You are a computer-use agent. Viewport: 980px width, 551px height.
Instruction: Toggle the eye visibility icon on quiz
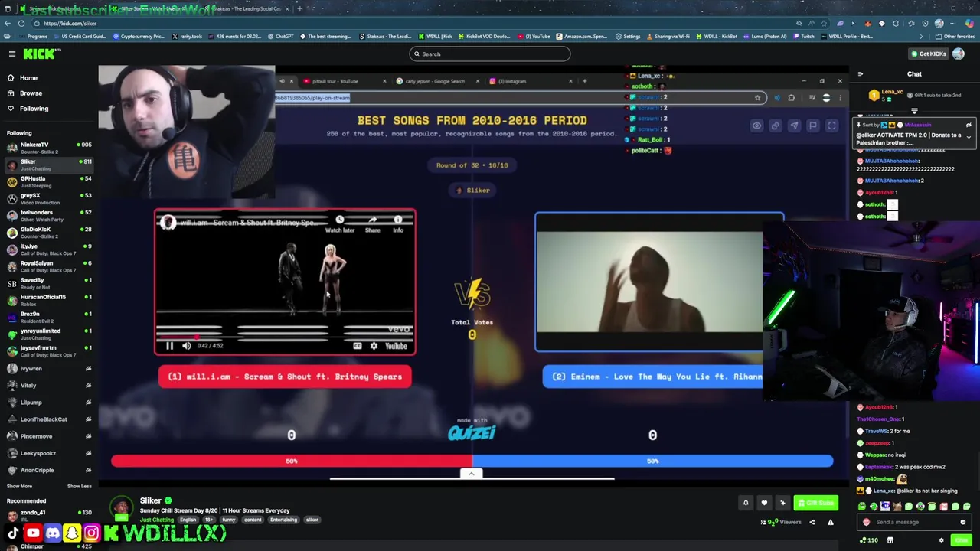756,126
